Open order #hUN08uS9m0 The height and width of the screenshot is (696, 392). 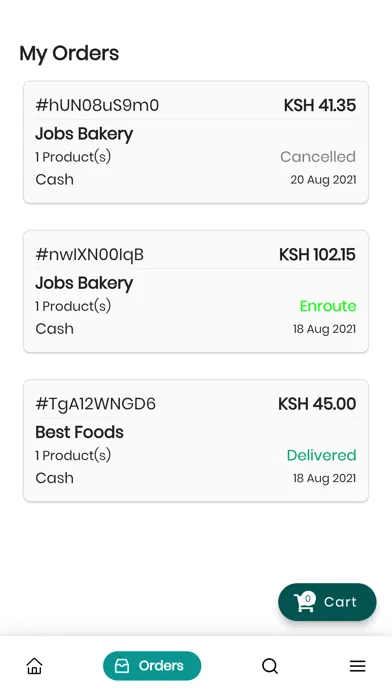tap(196, 142)
